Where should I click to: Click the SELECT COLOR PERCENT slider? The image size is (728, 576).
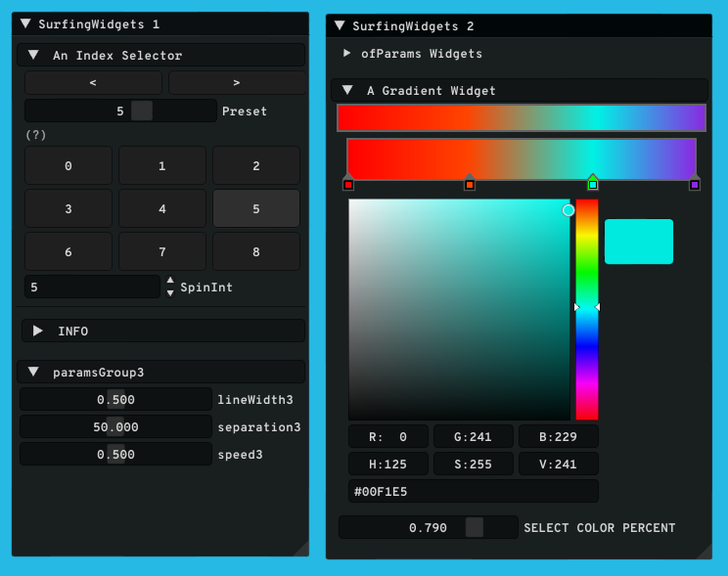[428, 527]
